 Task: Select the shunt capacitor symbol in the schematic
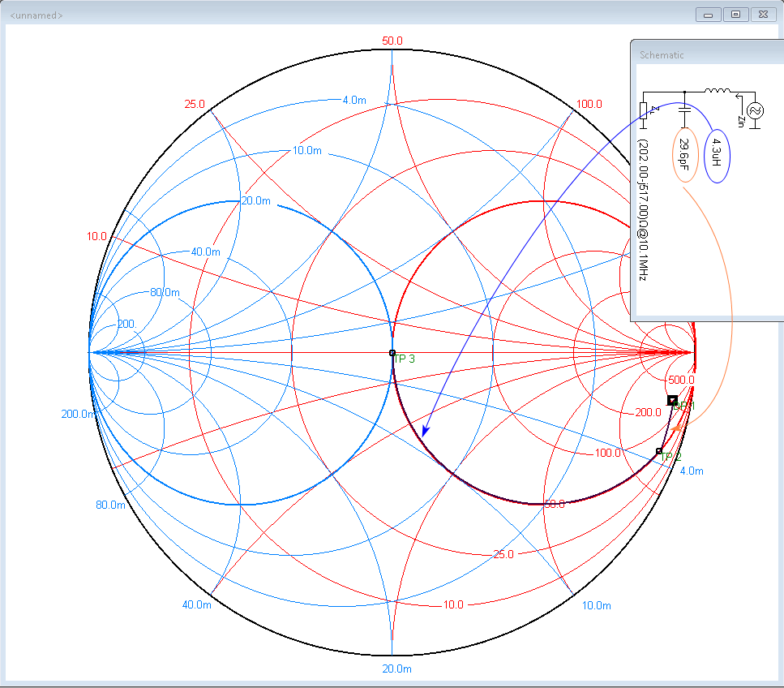click(x=685, y=110)
